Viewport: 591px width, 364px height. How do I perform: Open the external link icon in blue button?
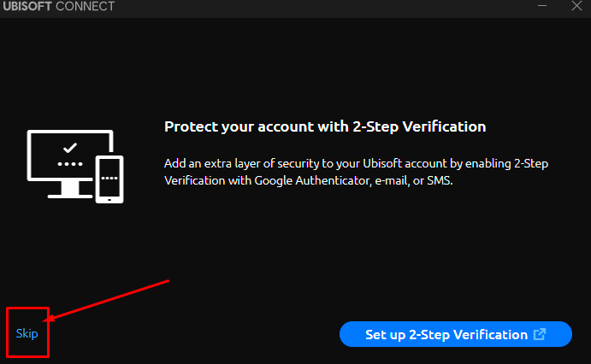click(x=540, y=334)
